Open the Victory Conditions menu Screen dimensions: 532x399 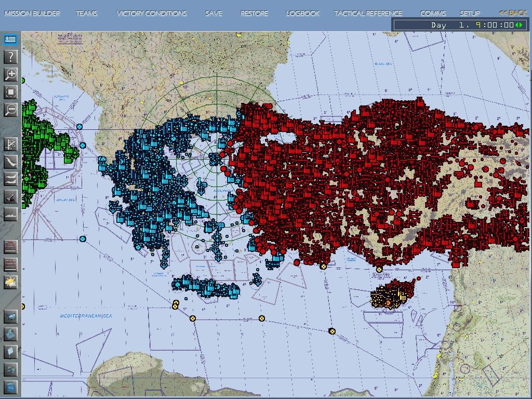pos(151,13)
